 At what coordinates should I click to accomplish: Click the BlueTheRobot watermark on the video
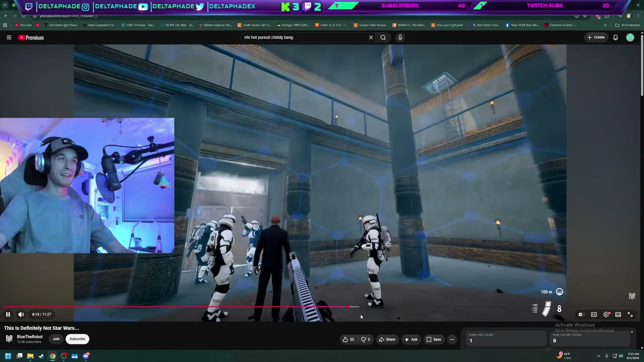point(632,296)
